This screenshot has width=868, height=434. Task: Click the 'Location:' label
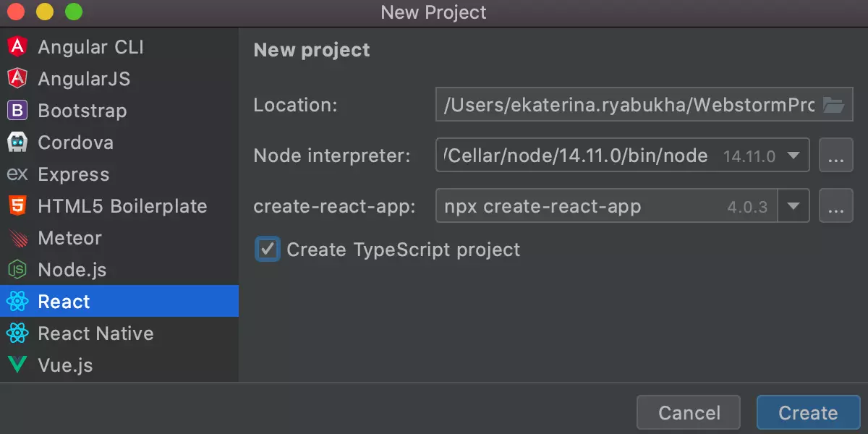[x=296, y=106]
